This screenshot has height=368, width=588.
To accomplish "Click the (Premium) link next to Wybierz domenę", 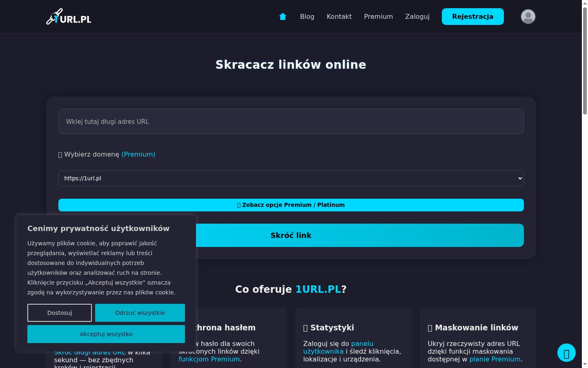I will [x=138, y=154].
